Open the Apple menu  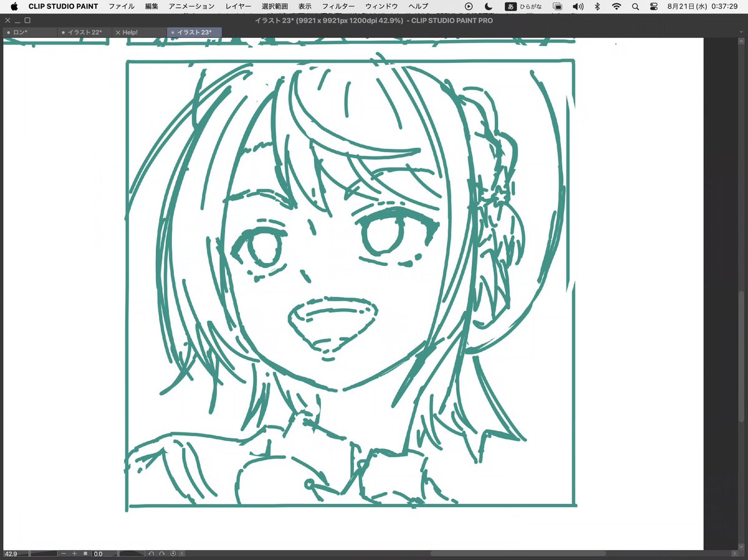(14, 6)
